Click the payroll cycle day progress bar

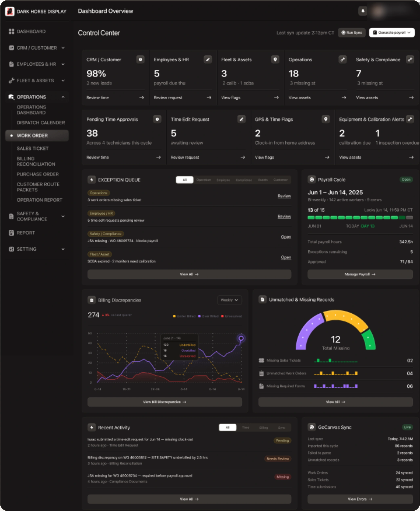pyautogui.click(x=360, y=218)
